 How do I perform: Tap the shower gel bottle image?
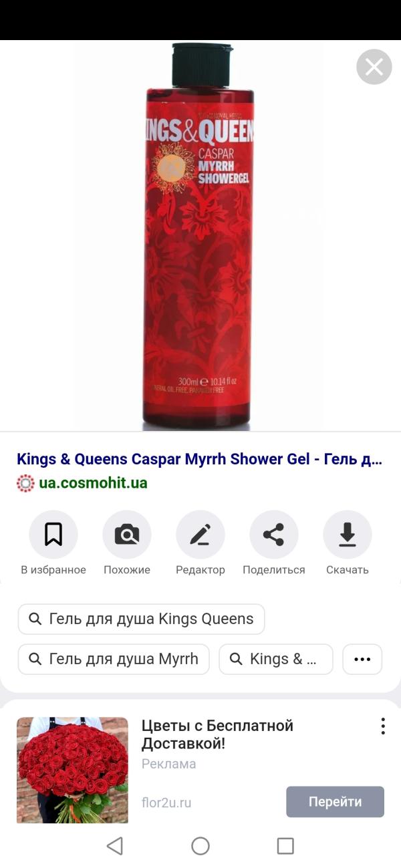coord(198,235)
